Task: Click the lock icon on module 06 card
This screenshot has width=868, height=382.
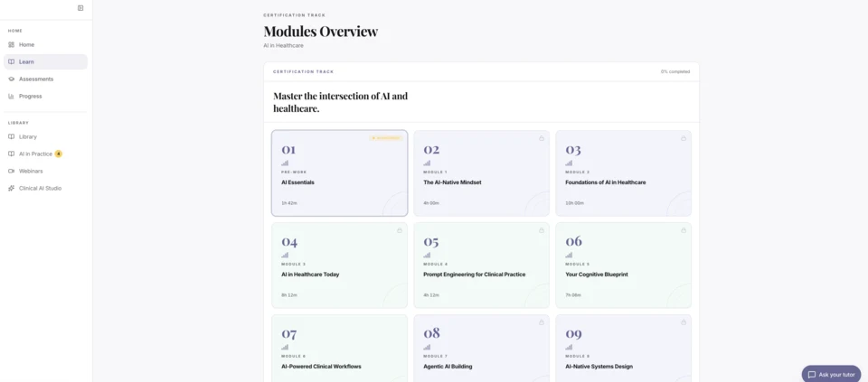Action: pos(684,230)
